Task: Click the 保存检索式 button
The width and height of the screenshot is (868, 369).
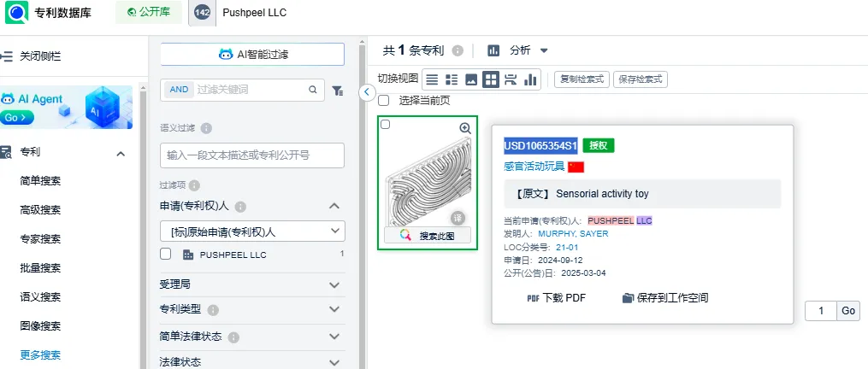Action: tap(641, 79)
